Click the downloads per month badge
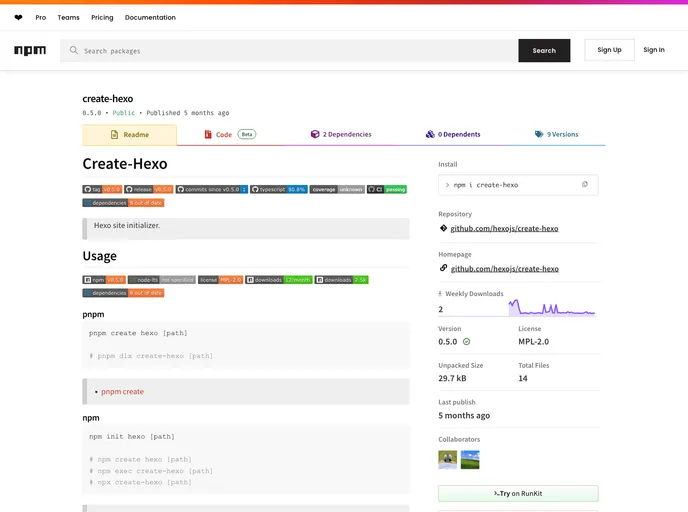Screen dimensions: 688x512 [279, 279]
